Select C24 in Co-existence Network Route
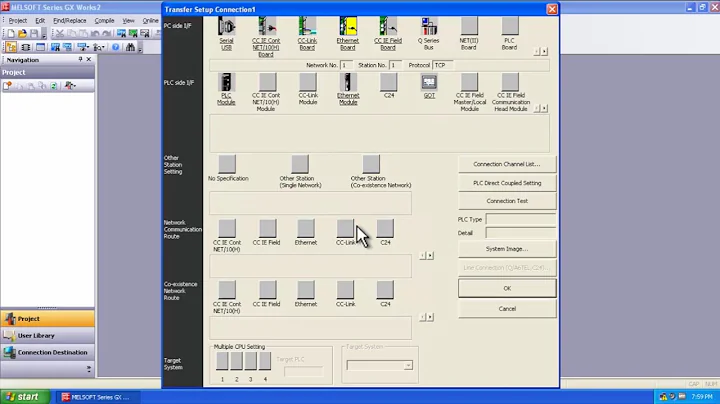Viewport: 720px width, 404px height. 385,290
